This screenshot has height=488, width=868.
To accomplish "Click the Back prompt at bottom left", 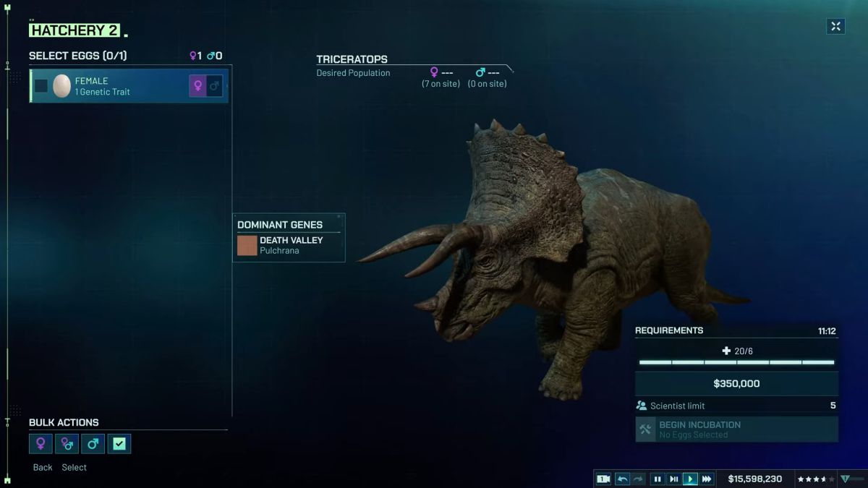I will coord(43,468).
